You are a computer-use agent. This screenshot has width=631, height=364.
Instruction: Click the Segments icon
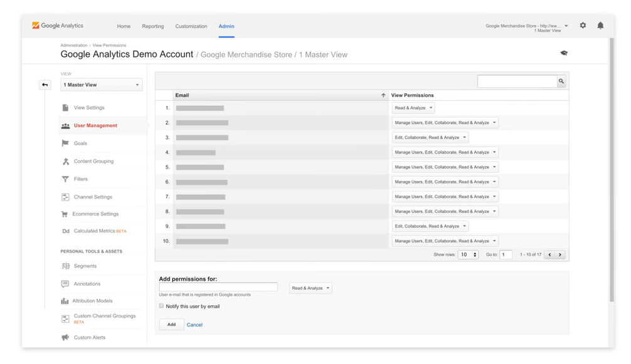click(x=66, y=266)
